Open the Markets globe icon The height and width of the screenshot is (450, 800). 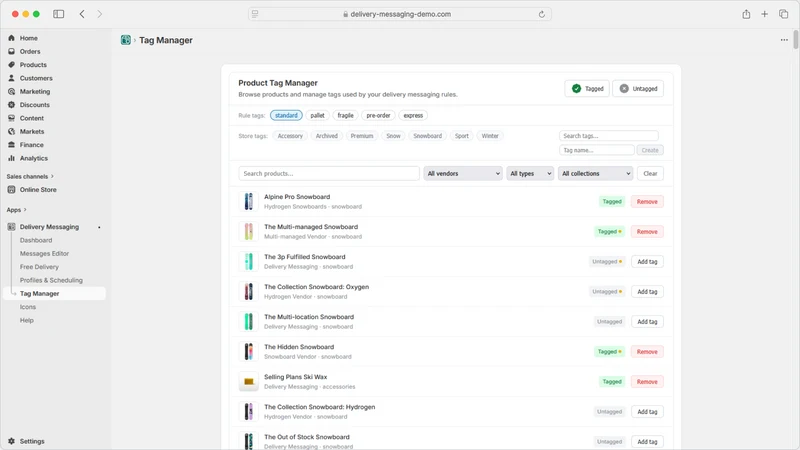(11, 131)
